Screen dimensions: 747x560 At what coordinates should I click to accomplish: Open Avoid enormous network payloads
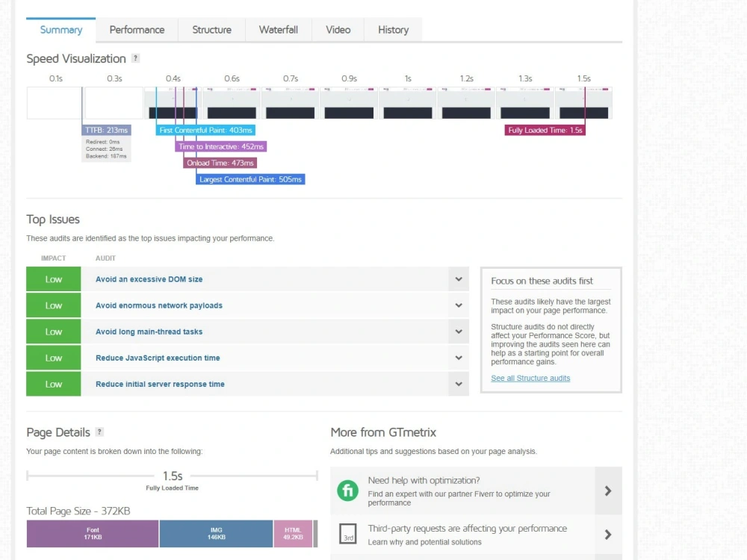pyautogui.click(x=159, y=305)
